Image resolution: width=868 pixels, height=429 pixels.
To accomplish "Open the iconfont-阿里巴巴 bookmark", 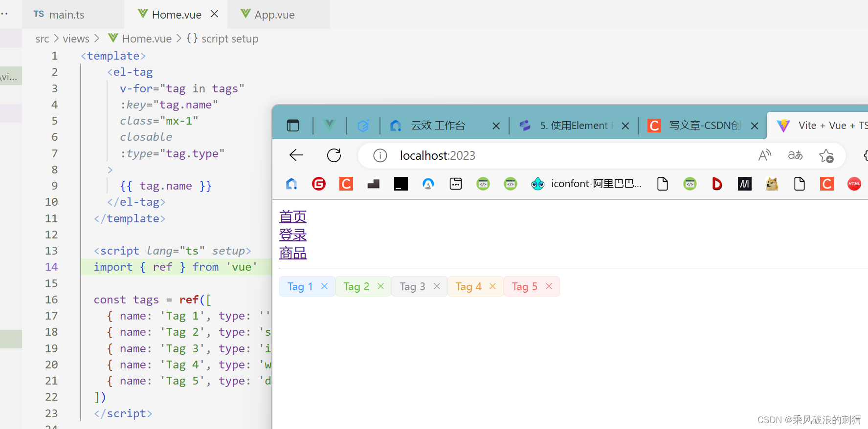I will point(586,184).
